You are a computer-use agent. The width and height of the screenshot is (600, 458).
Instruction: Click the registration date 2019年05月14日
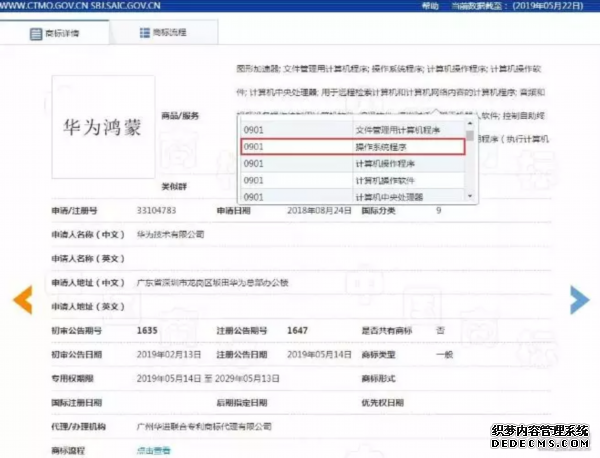pos(319,355)
